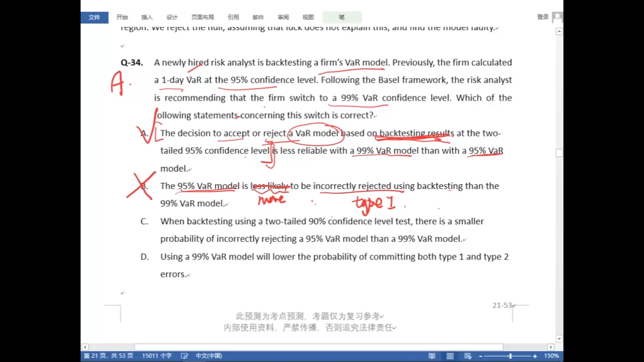
Task: Click the question label "Q-34."
Action: pos(132,63)
